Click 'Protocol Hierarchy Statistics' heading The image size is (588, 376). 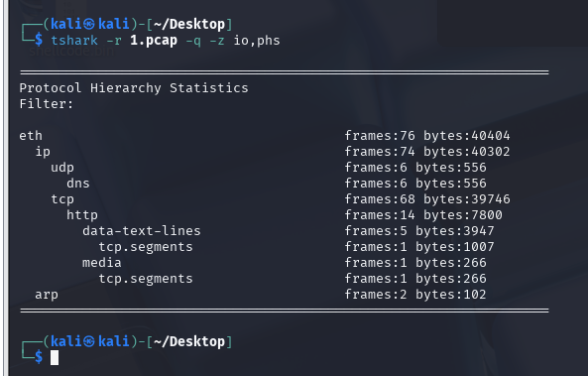point(134,88)
